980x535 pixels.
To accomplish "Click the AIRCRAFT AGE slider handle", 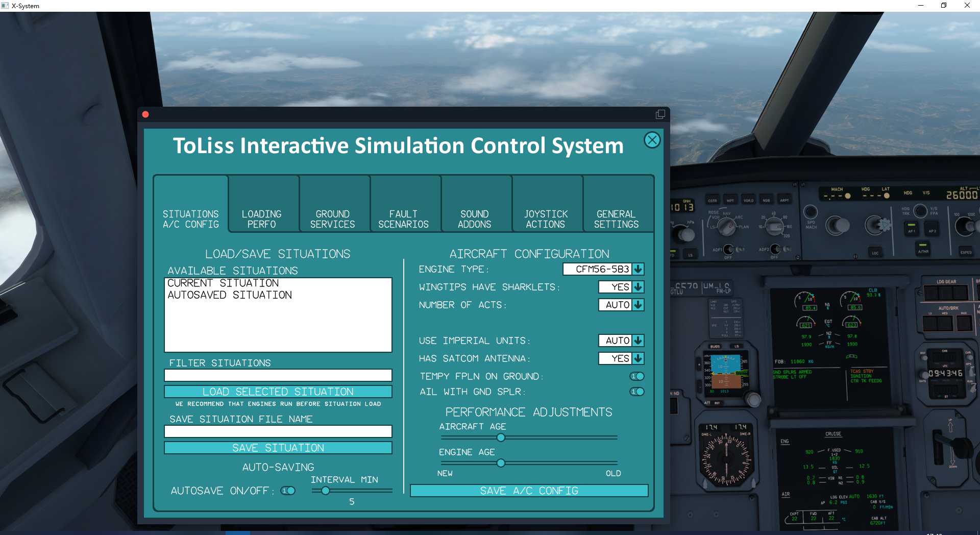I will [501, 437].
